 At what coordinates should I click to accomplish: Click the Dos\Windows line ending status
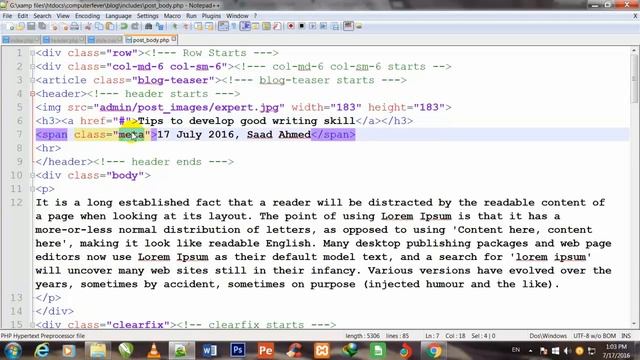point(548,336)
